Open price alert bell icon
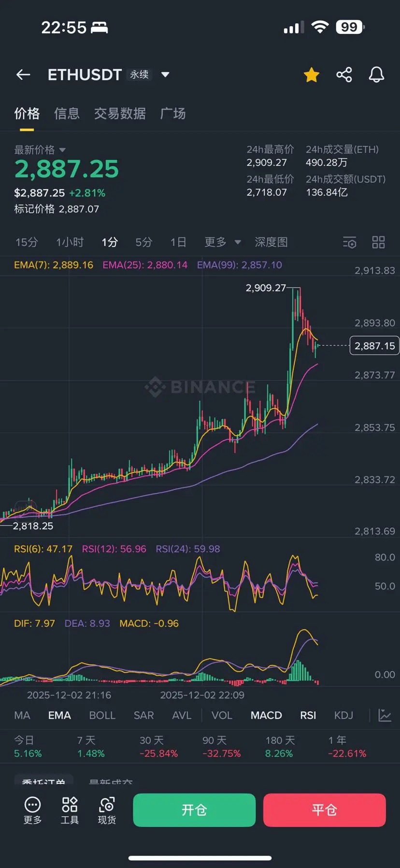Image resolution: width=400 pixels, height=868 pixels. pyautogui.click(x=376, y=74)
